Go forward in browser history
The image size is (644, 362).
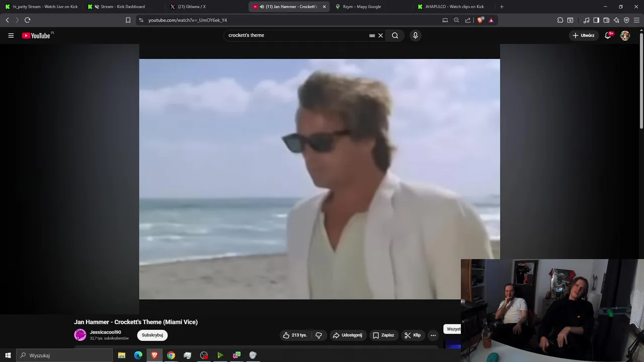click(17, 20)
